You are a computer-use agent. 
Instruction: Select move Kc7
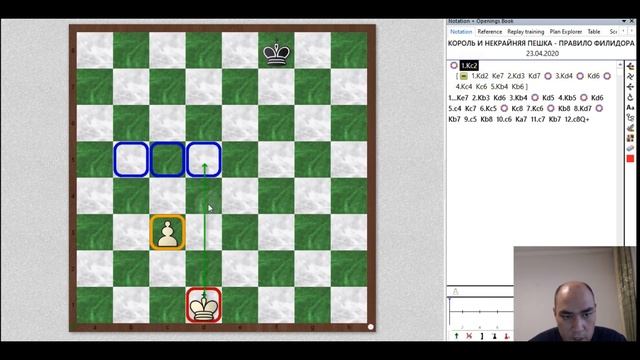pos(471,109)
